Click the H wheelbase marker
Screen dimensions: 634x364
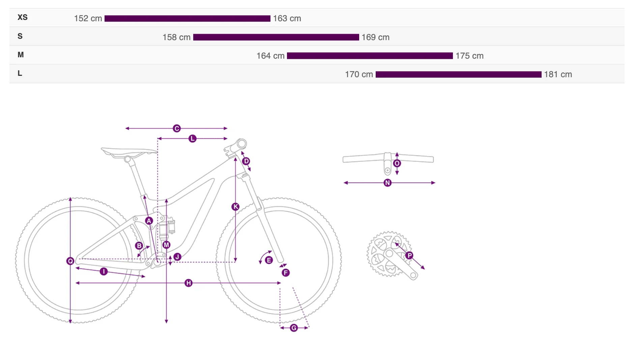pos(189,283)
